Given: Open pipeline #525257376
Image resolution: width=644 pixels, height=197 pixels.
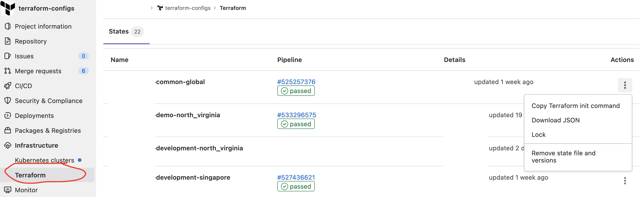Looking at the screenshot, I should pyautogui.click(x=296, y=82).
